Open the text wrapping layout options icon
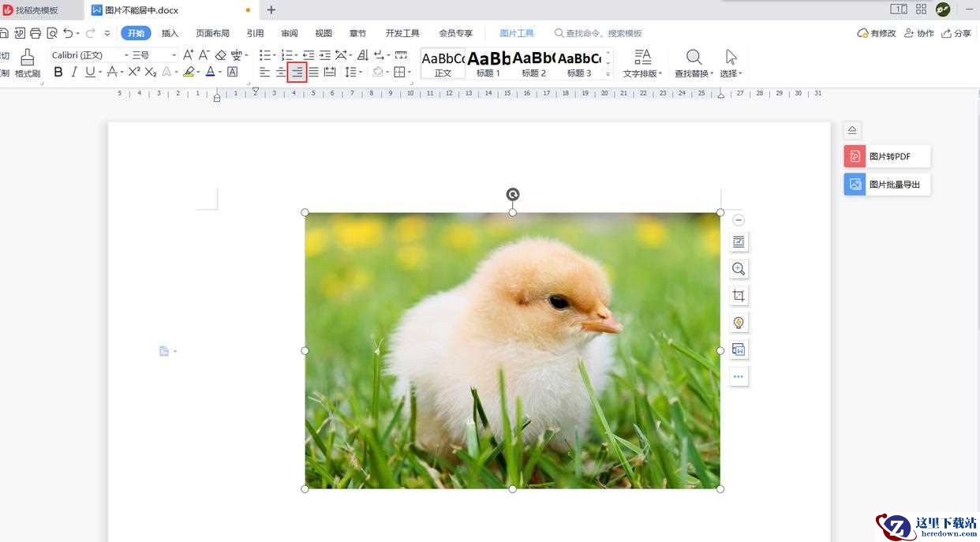Viewport: 980px width, 542px height. (x=739, y=242)
